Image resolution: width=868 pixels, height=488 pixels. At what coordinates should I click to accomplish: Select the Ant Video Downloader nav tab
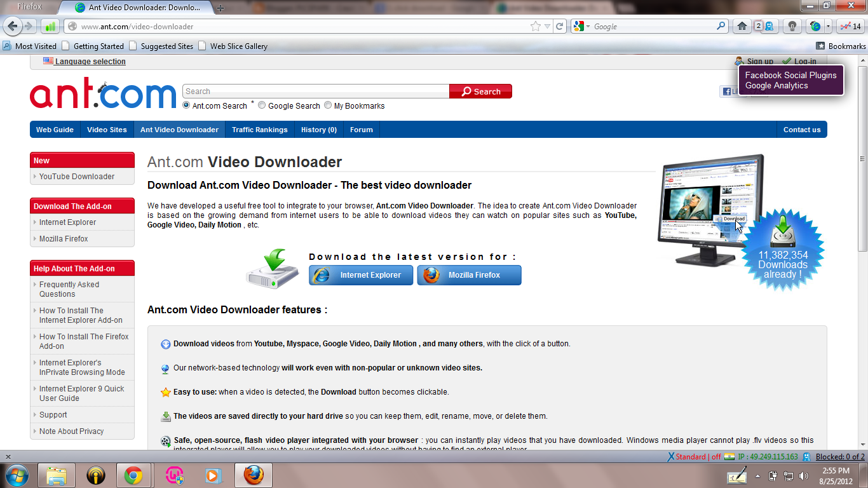179,130
